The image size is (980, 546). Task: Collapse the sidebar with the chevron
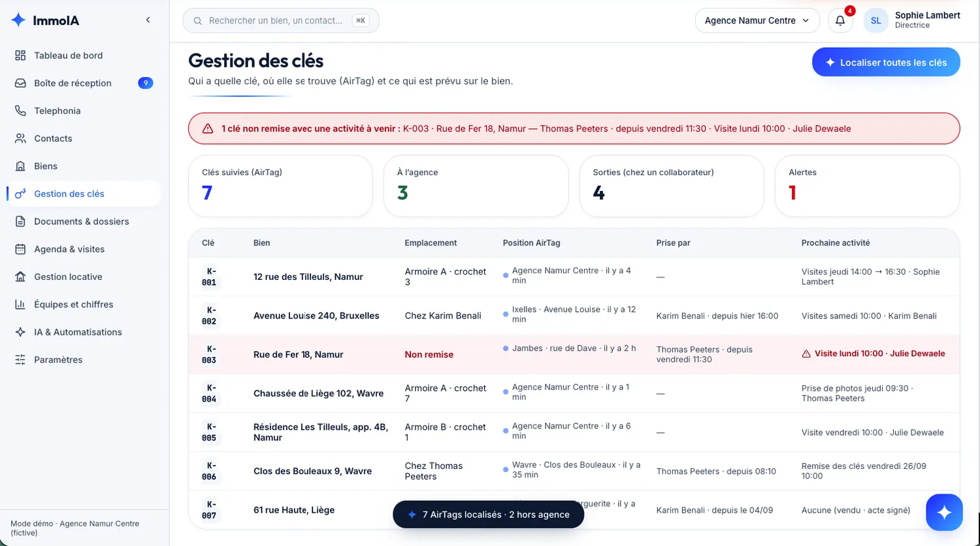coord(148,20)
